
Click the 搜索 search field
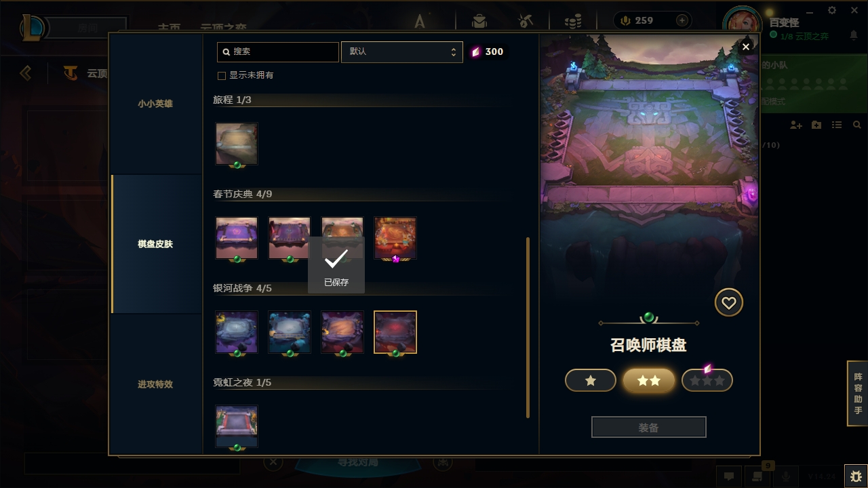(x=278, y=52)
